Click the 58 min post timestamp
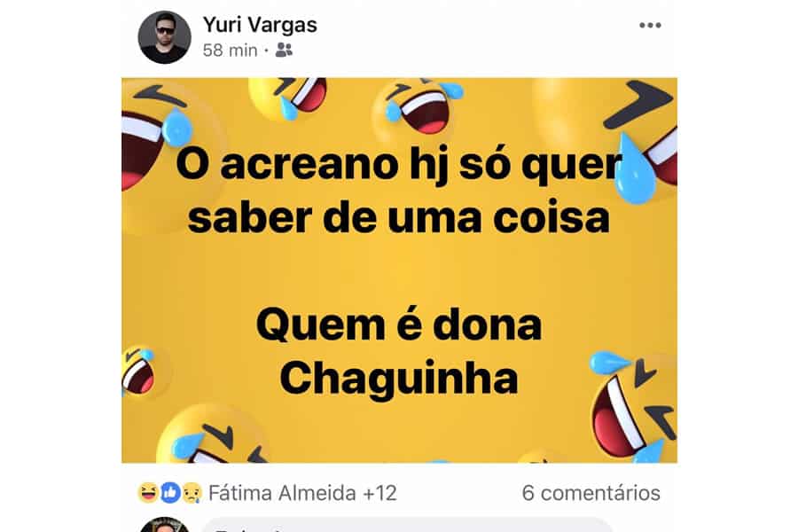This screenshot has height=532, width=798. tap(230, 51)
